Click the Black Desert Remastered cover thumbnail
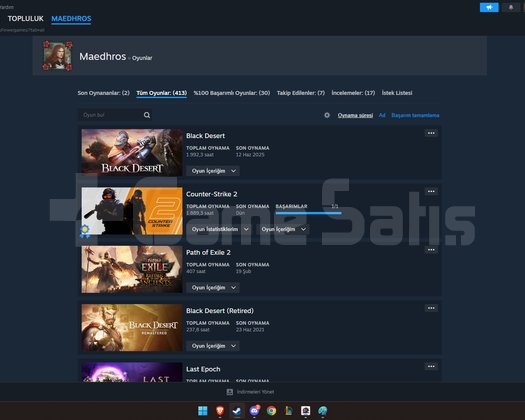Image resolution: width=525 pixels, height=420 pixels. pyautogui.click(x=132, y=328)
